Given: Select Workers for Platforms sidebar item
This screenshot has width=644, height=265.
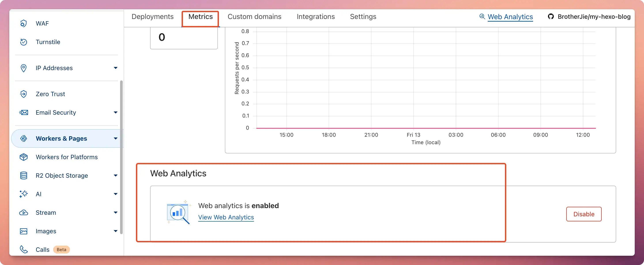Looking at the screenshot, I should [67, 157].
